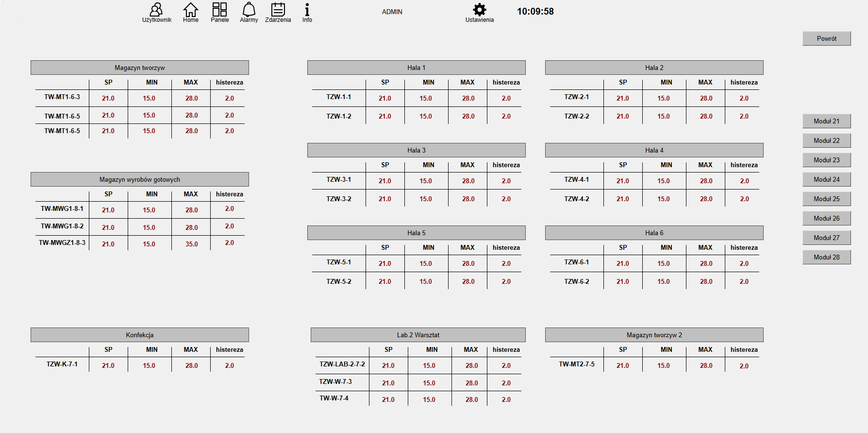
Task: Select MAX value 35.0 for TW-MWGZ1-8-3
Action: (191, 244)
